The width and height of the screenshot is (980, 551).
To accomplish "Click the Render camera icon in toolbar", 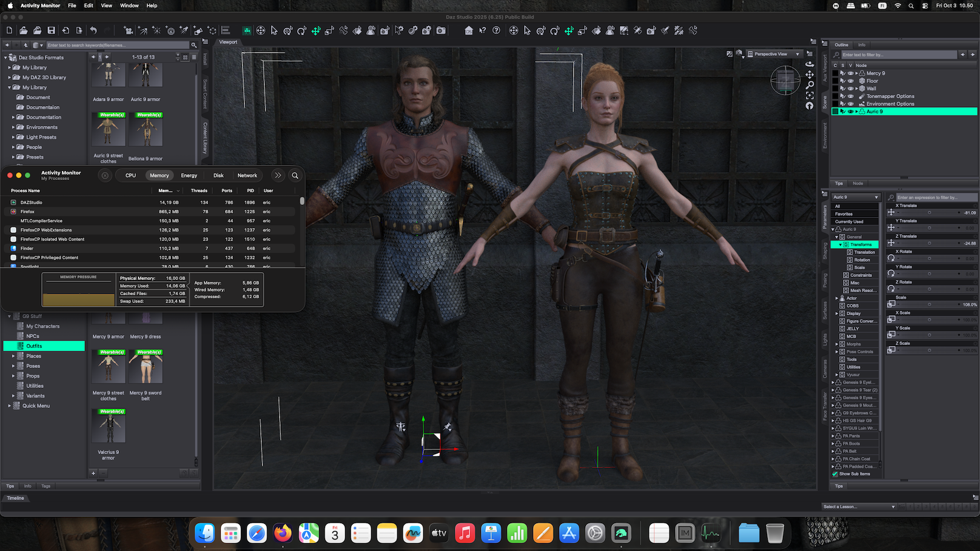I will 441,30.
